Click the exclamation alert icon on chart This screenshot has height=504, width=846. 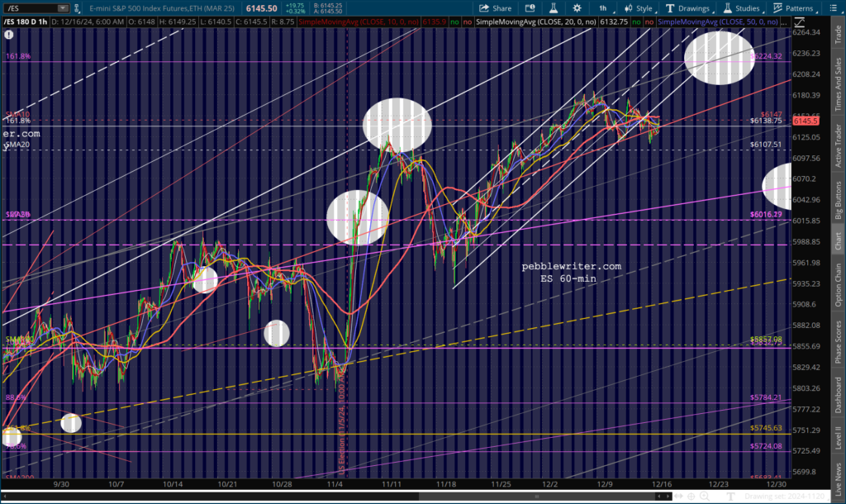pos(8,36)
